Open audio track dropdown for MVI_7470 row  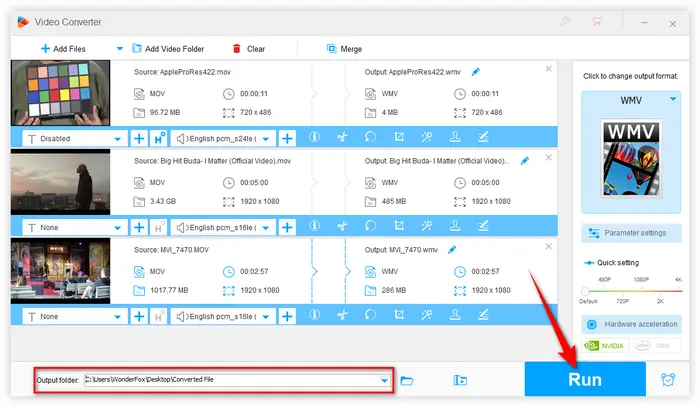click(x=223, y=316)
